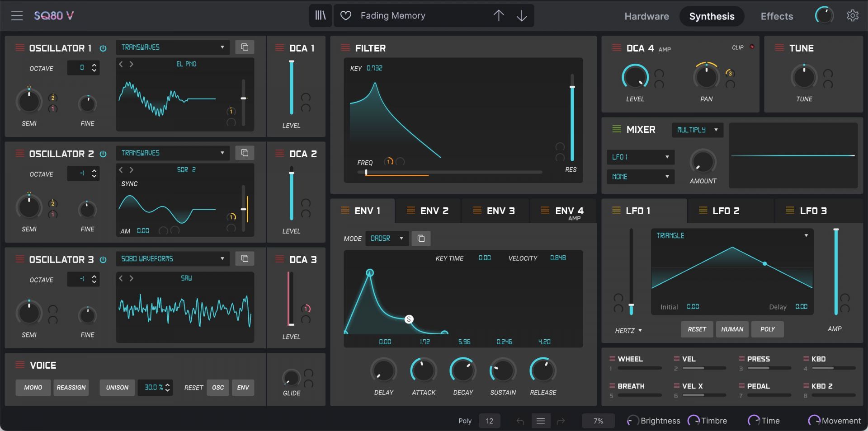Open WHEEL modulation source menu icon
This screenshot has height=431, width=868.
612,359
